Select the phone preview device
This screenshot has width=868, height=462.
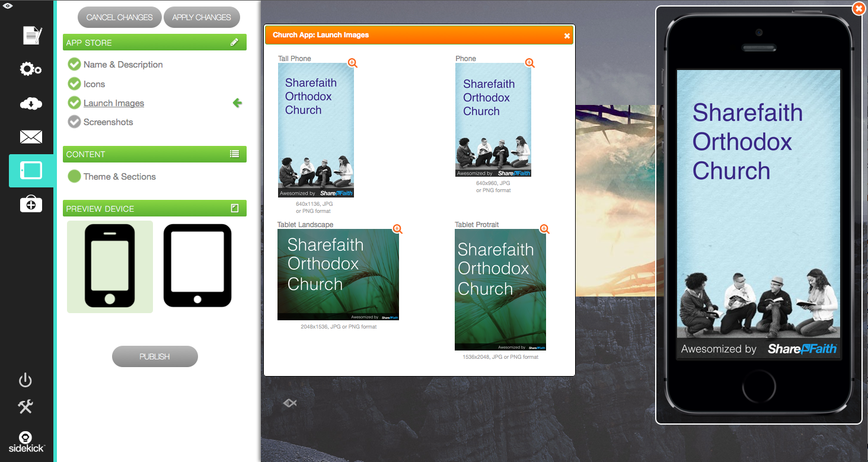(110, 266)
